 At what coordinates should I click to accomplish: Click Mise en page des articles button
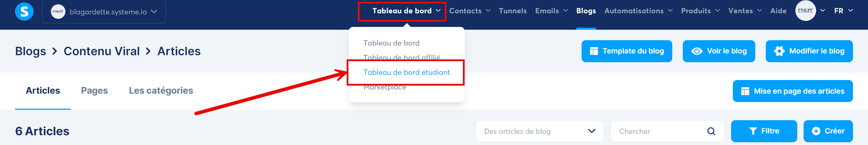[792, 91]
